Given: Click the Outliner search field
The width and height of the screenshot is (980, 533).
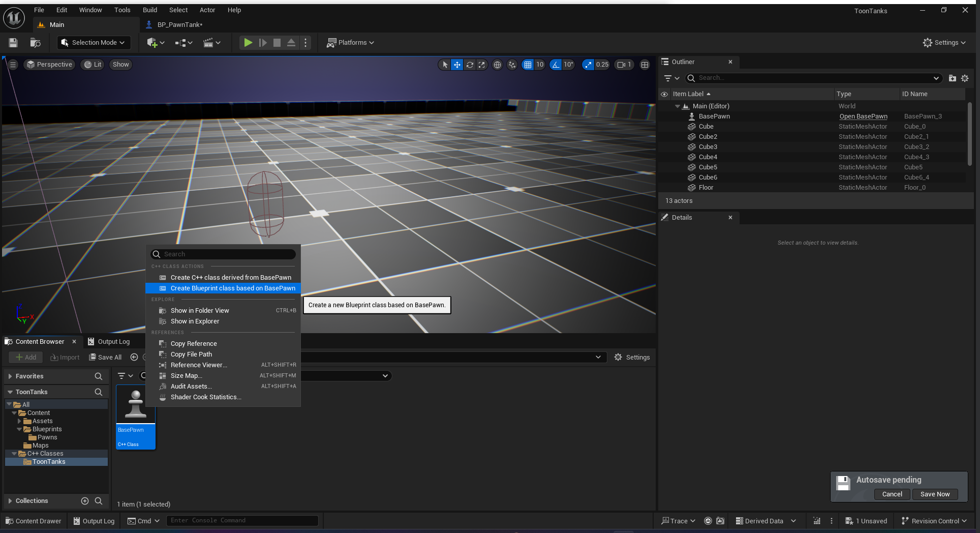Looking at the screenshot, I should click(813, 78).
